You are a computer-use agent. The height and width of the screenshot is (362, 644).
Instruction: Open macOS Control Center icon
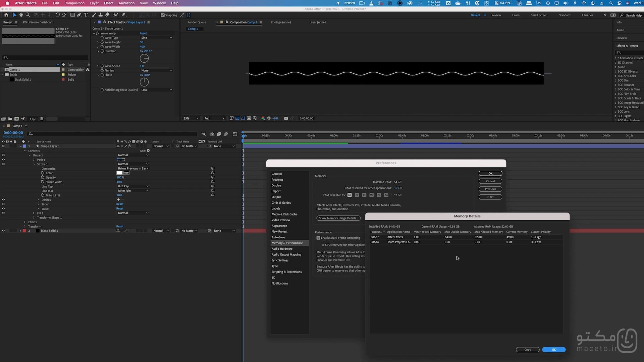tap(619, 3)
